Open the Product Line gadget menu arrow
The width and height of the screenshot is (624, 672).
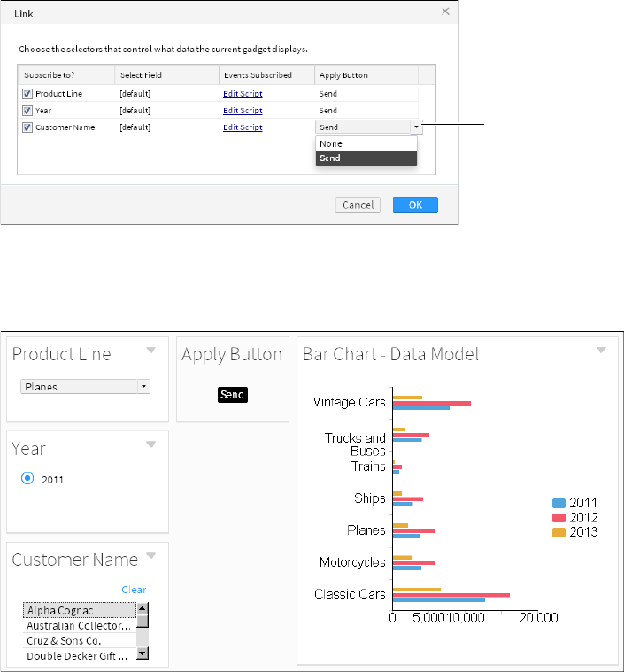pyautogui.click(x=150, y=351)
